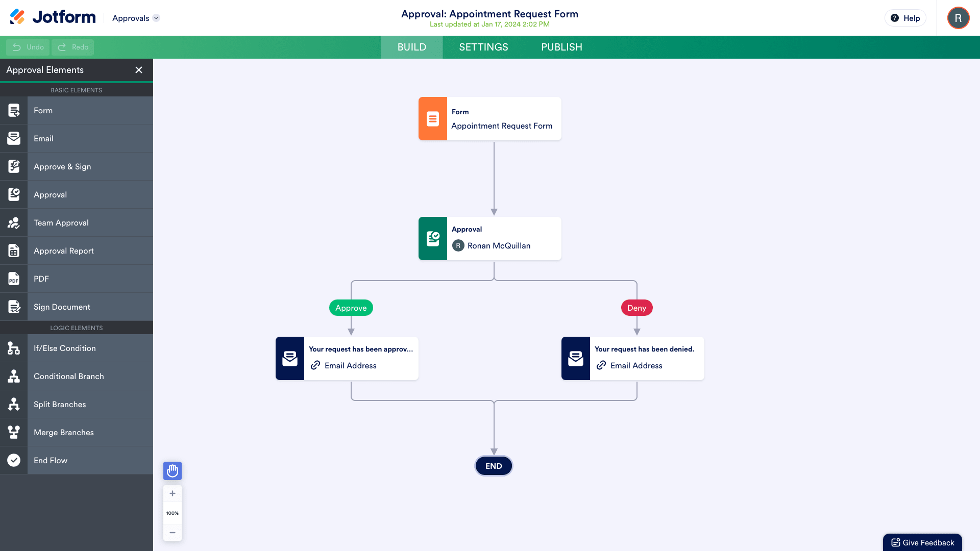
Task: Toggle the Approve branch node
Action: pos(351,308)
